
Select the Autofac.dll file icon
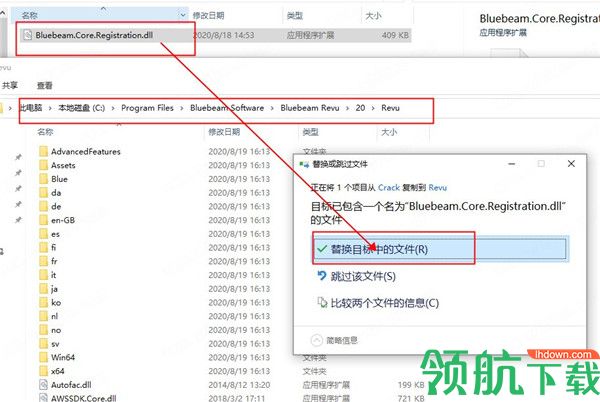(44, 385)
